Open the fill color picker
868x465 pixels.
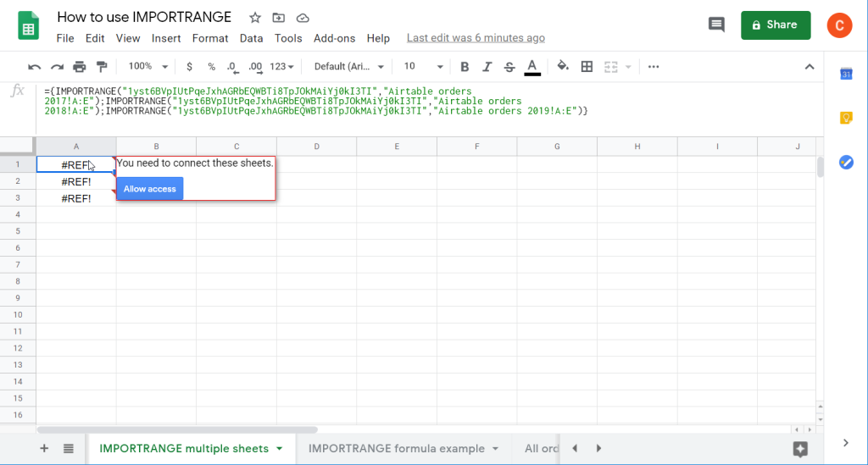[x=563, y=67]
